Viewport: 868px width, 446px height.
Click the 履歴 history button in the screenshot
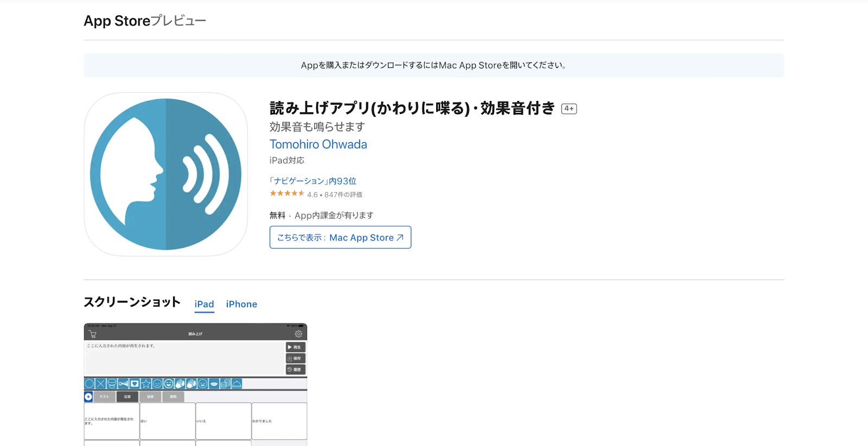coord(296,369)
